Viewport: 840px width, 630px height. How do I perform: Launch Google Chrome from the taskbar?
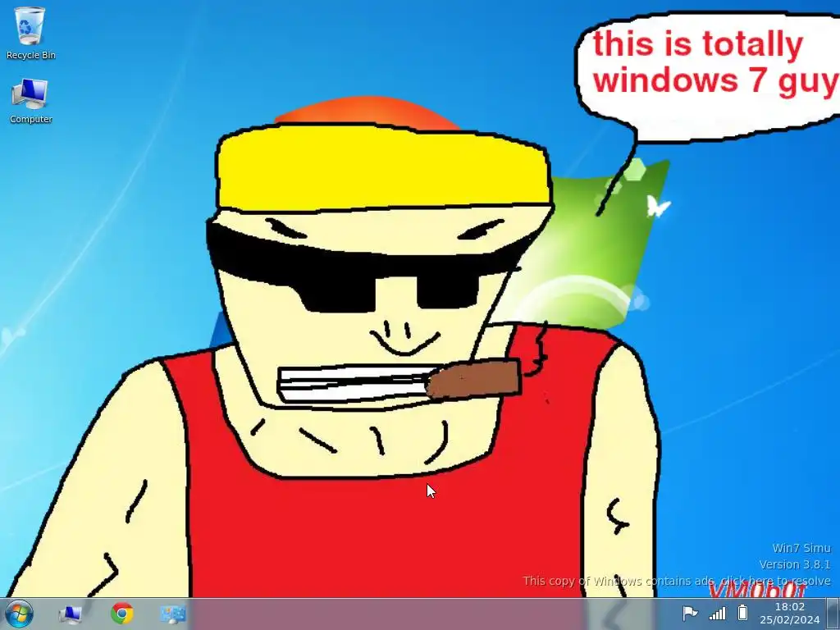click(121, 614)
